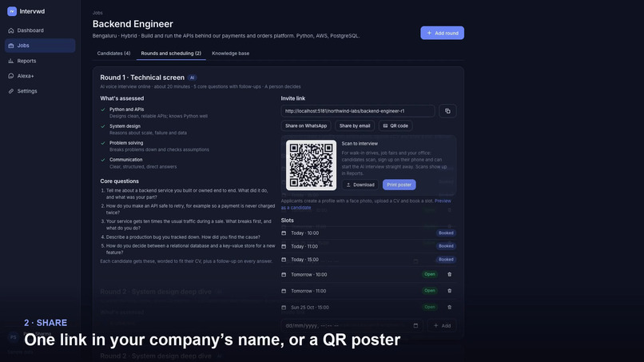This screenshot has height=362, width=644.
Task: Click the Problem solving checkmark
Action: coord(103,143)
